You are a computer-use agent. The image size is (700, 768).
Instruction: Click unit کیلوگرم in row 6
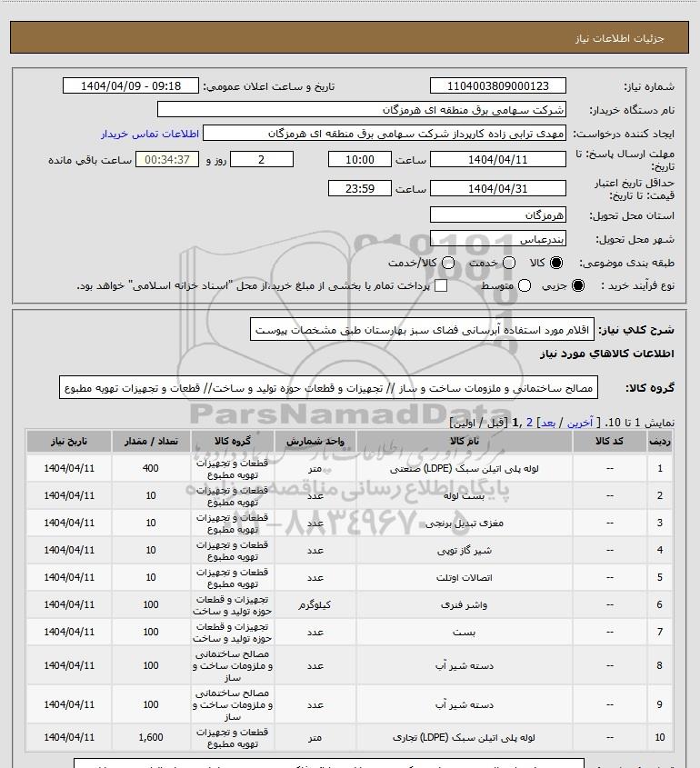pyautogui.click(x=315, y=605)
